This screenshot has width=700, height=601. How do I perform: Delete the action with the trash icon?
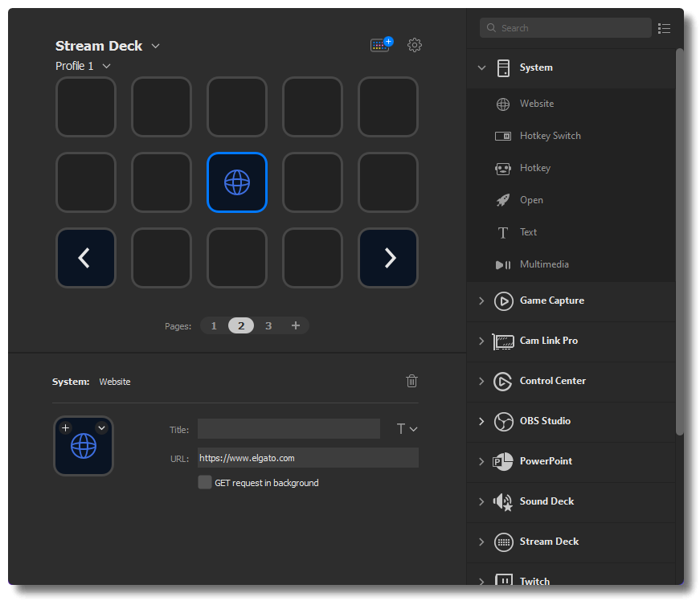tap(411, 381)
